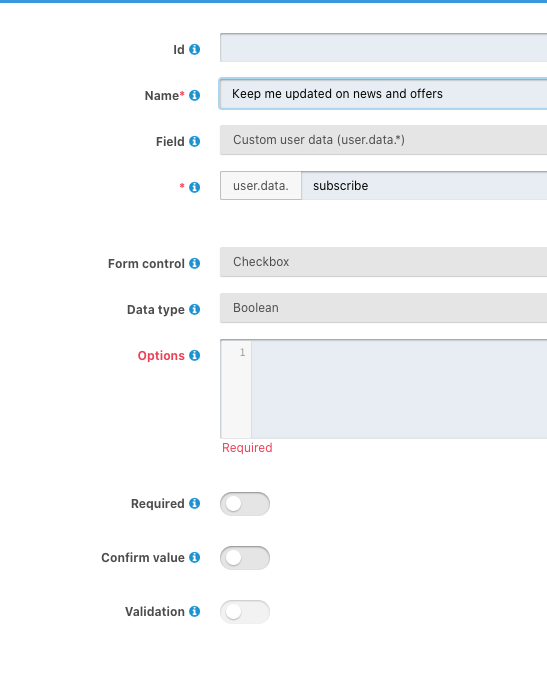Show Confirm value info icon help
This screenshot has width=547, height=682.
click(194, 557)
